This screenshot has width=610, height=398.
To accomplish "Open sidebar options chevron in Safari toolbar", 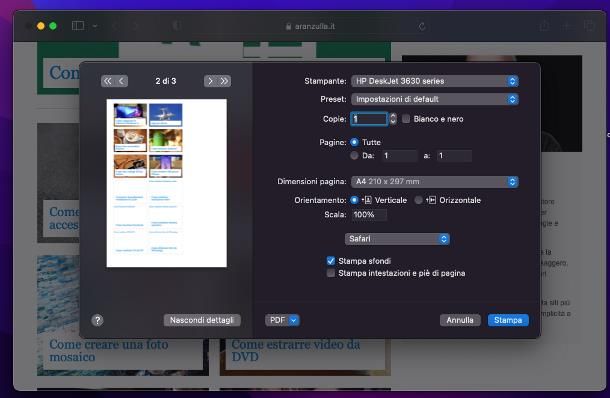I will [95, 26].
